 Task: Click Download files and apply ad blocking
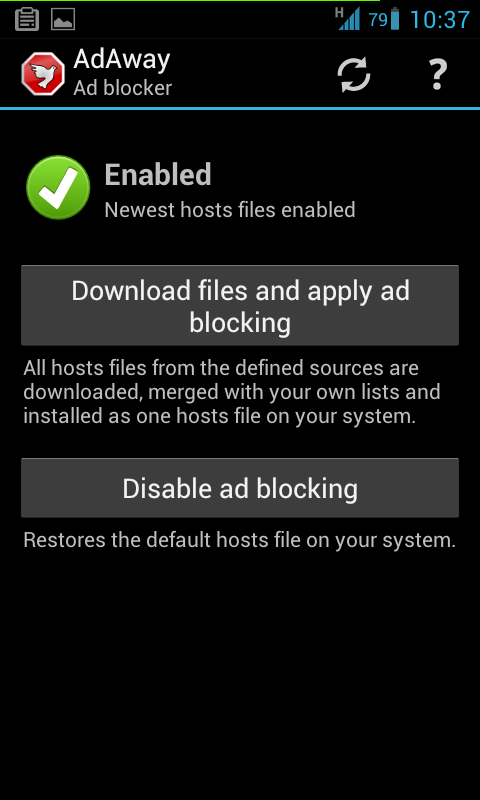(x=240, y=305)
